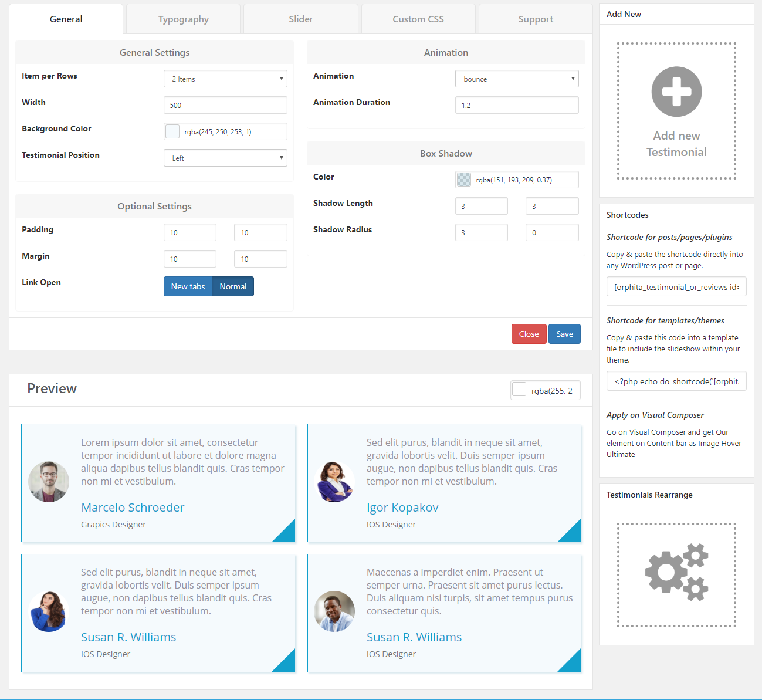762x700 pixels.
Task: Click the Box Shadow rgba value text
Action: click(514, 180)
